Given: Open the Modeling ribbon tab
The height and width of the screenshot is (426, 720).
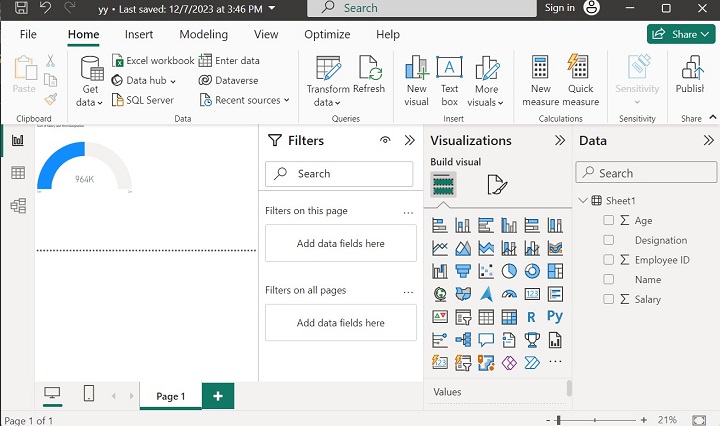Looking at the screenshot, I should [203, 34].
